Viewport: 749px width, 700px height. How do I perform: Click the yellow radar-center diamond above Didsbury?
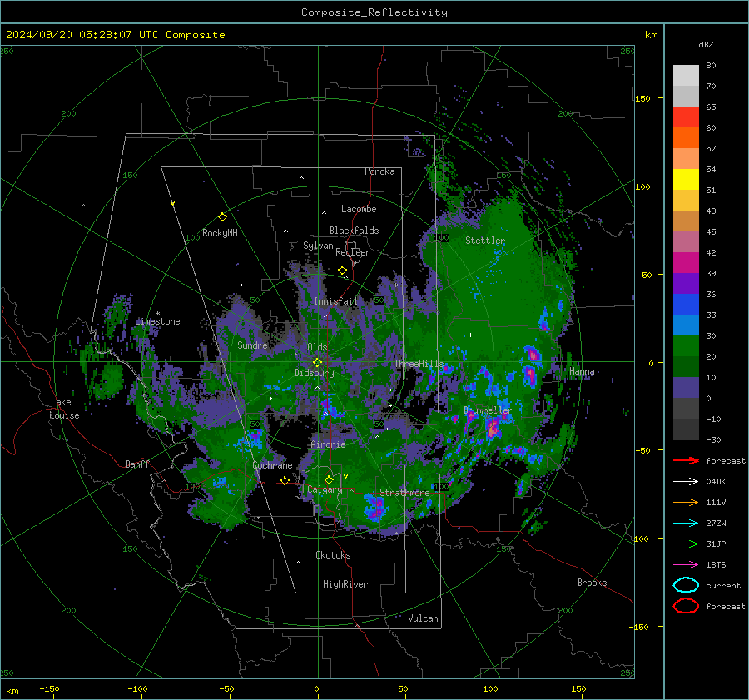[317, 363]
